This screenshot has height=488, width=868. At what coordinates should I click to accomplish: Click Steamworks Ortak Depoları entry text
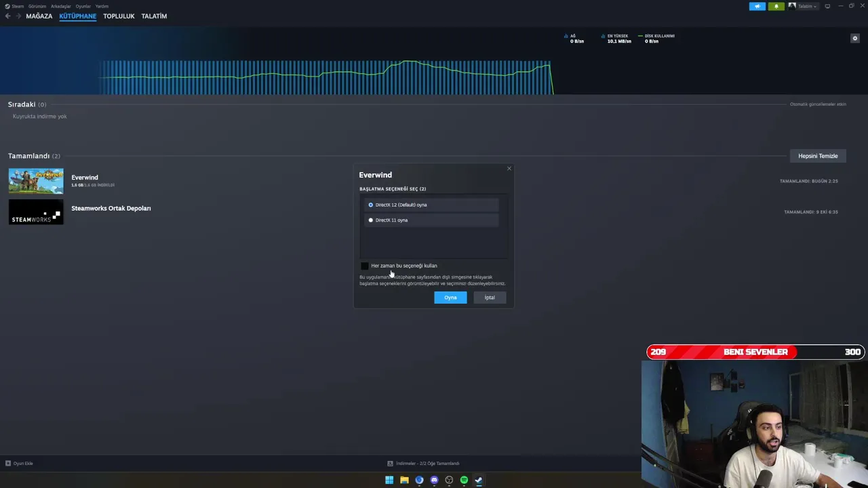coord(111,208)
